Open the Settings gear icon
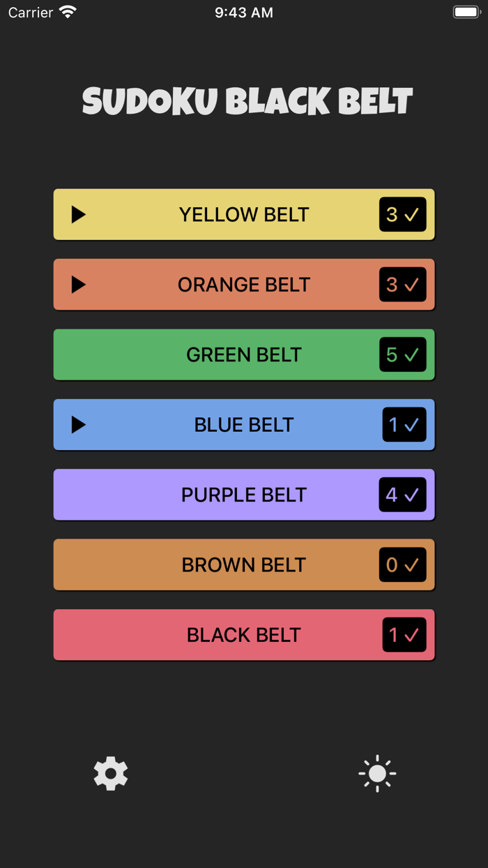Viewport: 488px width, 868px height. coord(110,773)
